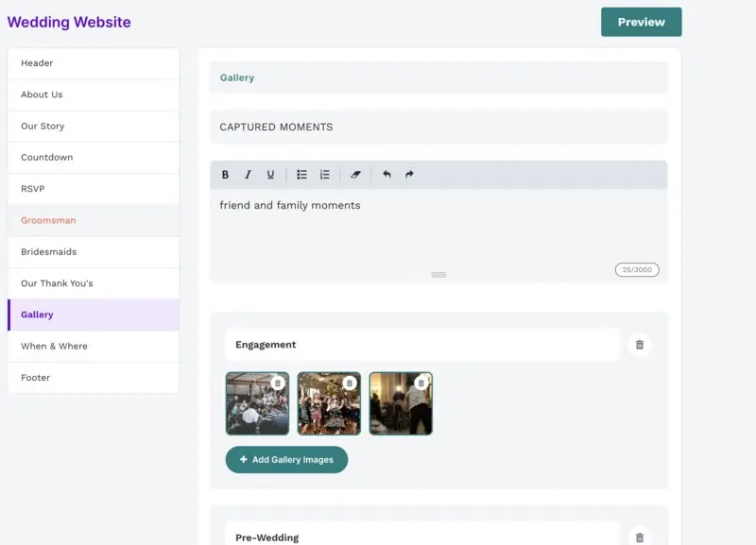756x545 pixels.
Task: Open the When & Where section
Action: pos(94,346)
